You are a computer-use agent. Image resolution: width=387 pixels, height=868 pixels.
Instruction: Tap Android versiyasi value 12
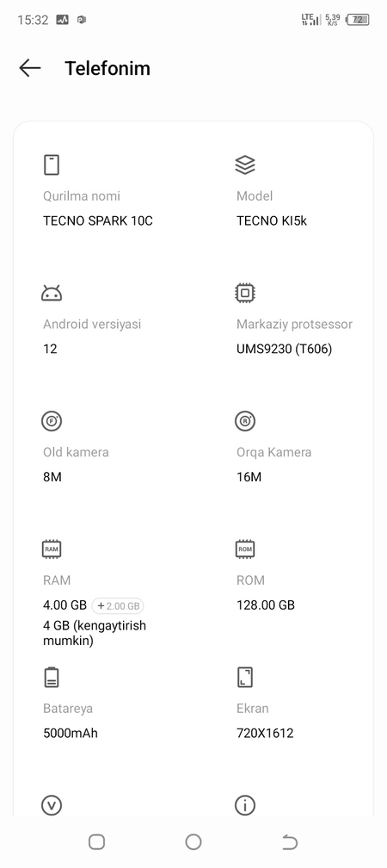coord(50,349)
